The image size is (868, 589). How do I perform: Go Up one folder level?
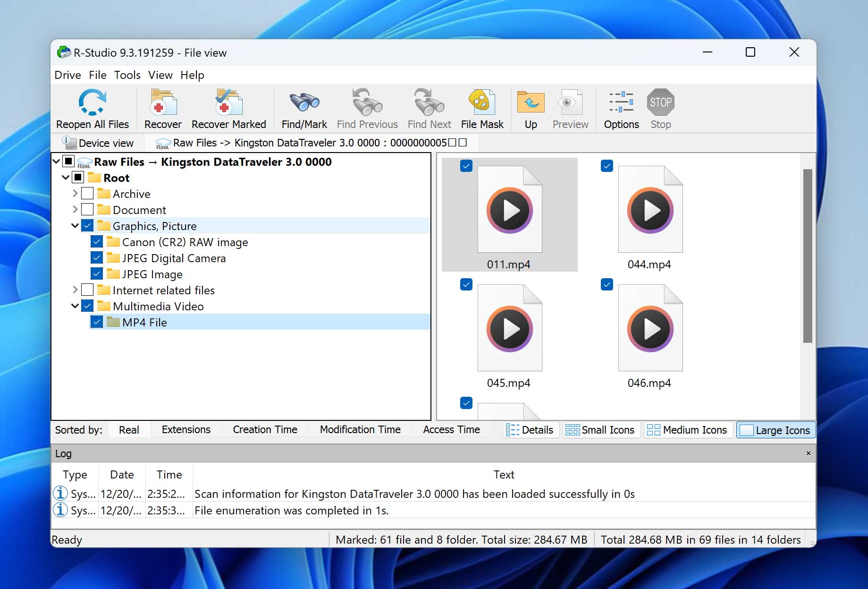pos(531,103)
